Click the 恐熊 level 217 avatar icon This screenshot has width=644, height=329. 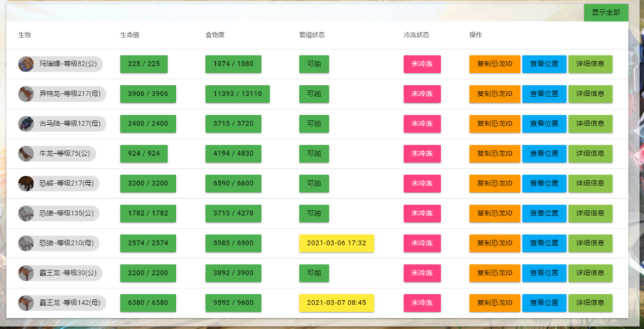pos(26,183)
